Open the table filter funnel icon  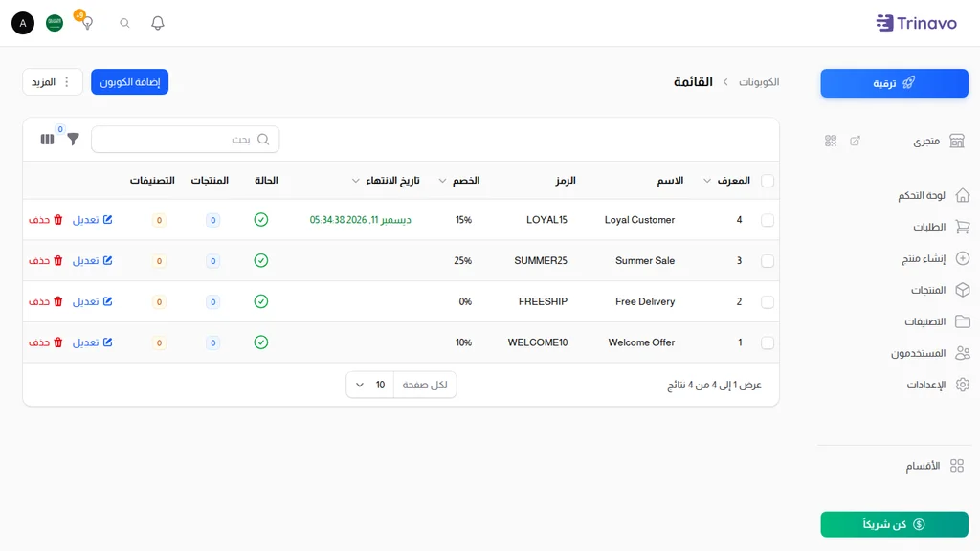[73, 140]
